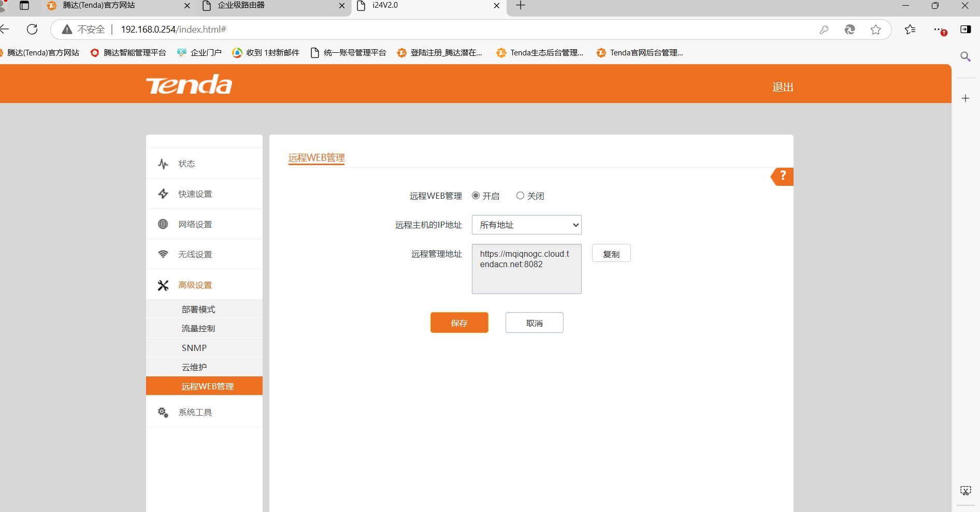Click inside the remote management address box
Viewport: 980px width, 512px height.
click(526, 269)
